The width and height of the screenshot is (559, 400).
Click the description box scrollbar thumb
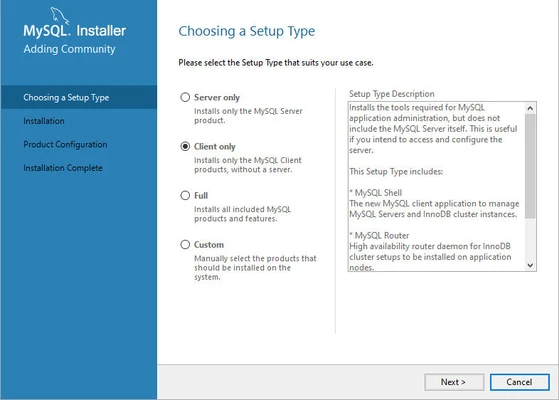[530, 166]
